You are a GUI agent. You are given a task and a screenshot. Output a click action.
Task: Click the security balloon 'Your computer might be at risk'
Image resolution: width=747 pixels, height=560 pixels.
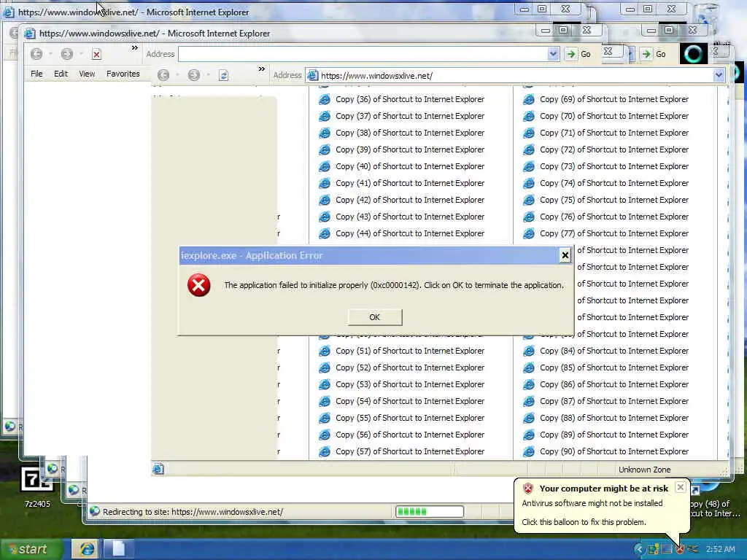click(x=602, y=506)
